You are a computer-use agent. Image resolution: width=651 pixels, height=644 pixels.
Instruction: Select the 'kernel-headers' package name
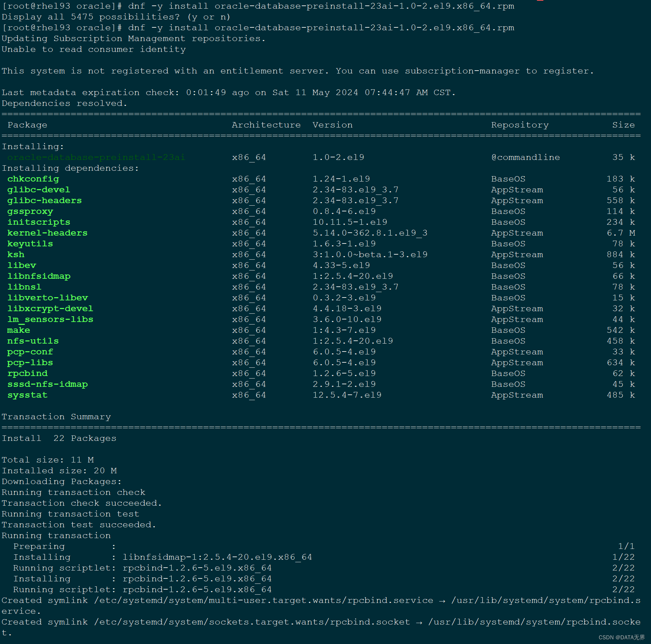tap(48, 233)
